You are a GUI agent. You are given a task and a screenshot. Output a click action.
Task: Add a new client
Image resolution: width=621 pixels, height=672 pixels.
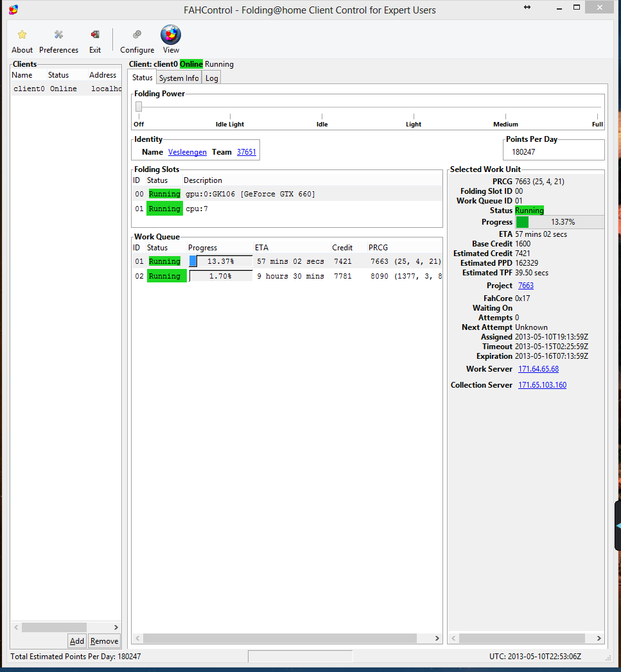tap(77, 641)
